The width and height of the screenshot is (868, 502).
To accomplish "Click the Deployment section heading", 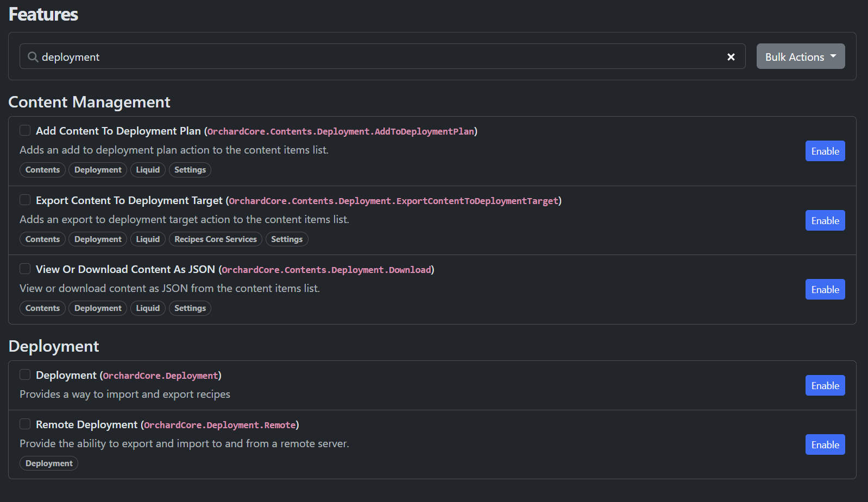I will pos(54,346).
